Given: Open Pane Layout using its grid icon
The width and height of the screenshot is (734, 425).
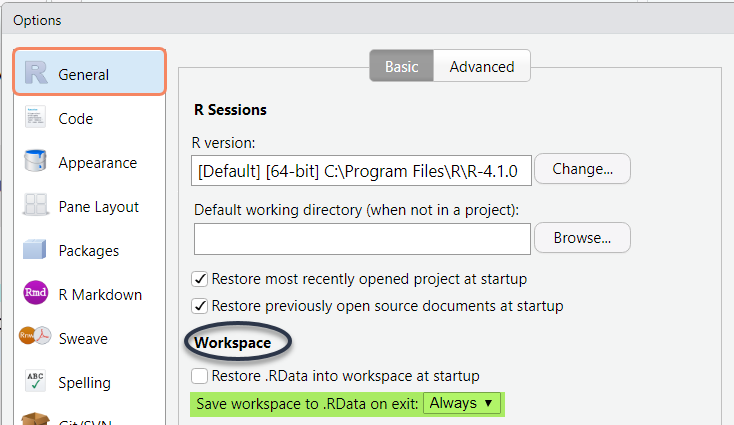Looking at the screenshot, I should coord(36,206).
